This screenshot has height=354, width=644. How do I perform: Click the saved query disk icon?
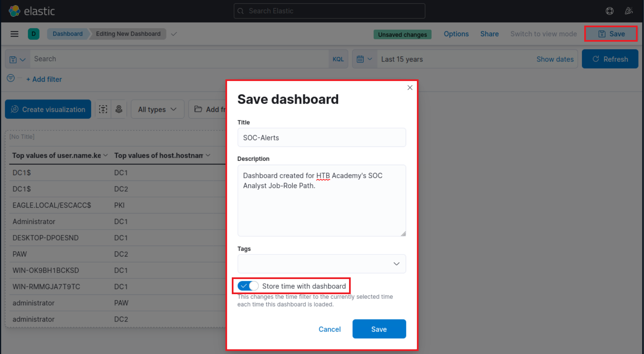tap(13, 59)
